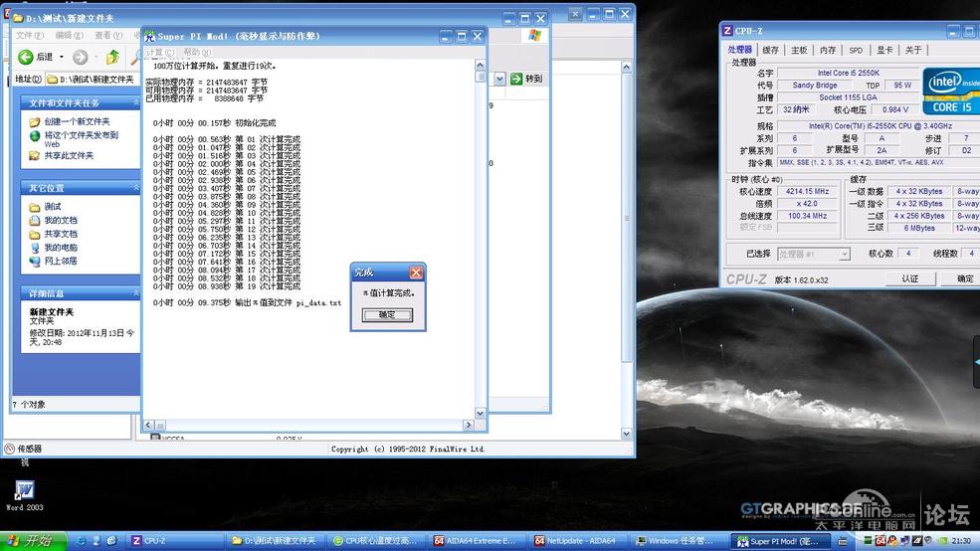Open 我的文档 in Other Places
The image size is (980, 551).
point(61,221)
